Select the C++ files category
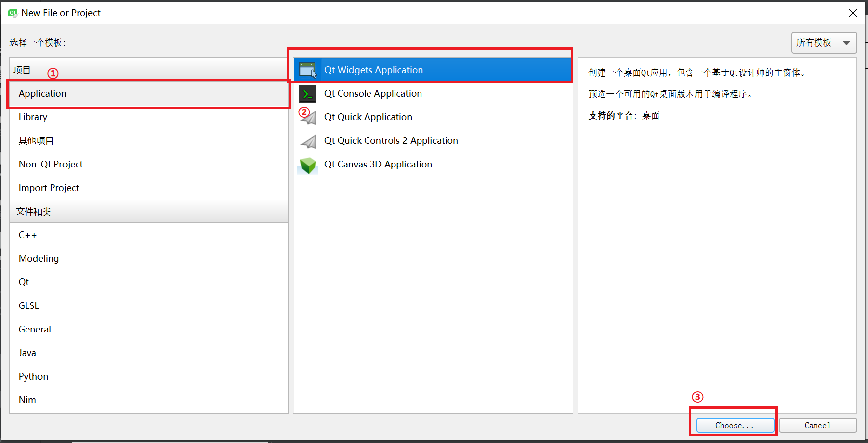 point(149,235)
